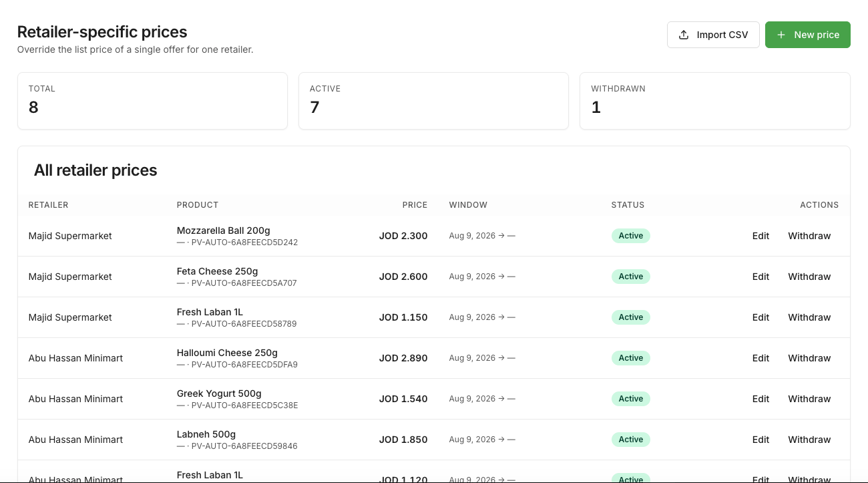Viewport: 868px width, 483px height.
Task: Click the Greek Yogurt 500g product name
Action: pyautogui.click(x=219, y=393)
